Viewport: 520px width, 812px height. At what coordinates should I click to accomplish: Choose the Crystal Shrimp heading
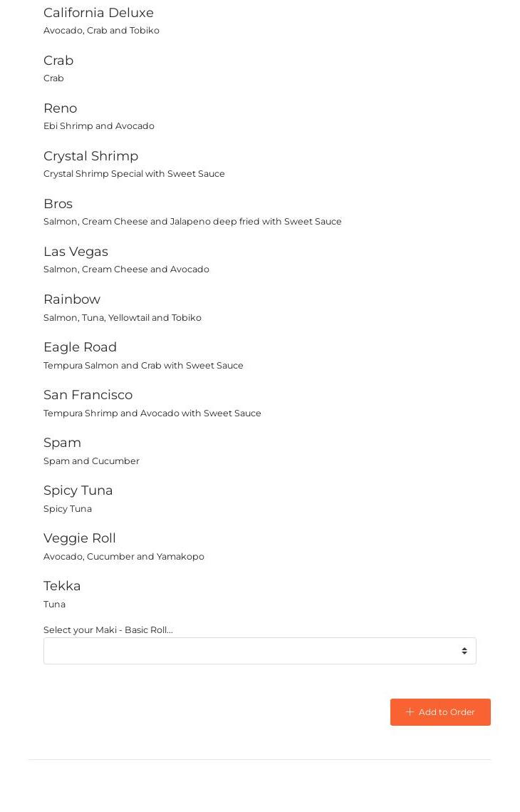pyautogui.click(x=90, y=156)
